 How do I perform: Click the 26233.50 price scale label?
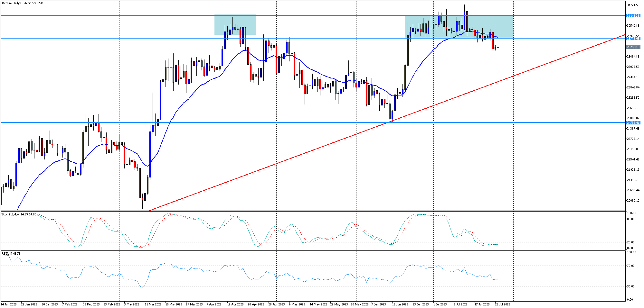(x=633, y=98)
